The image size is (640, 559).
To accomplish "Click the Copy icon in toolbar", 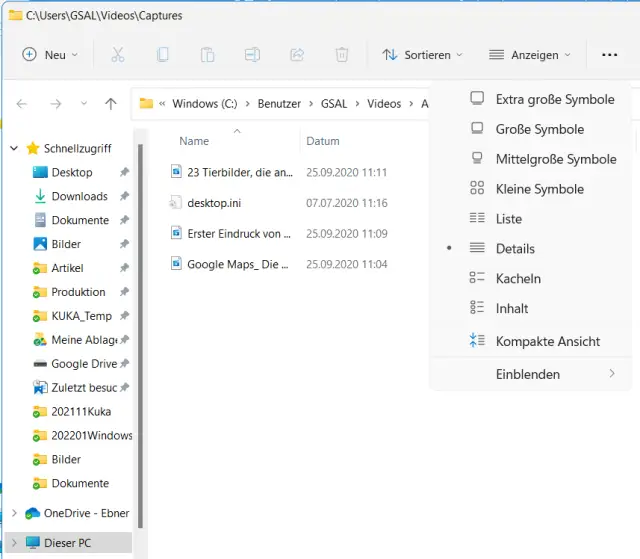I will [x=162, y=55].
